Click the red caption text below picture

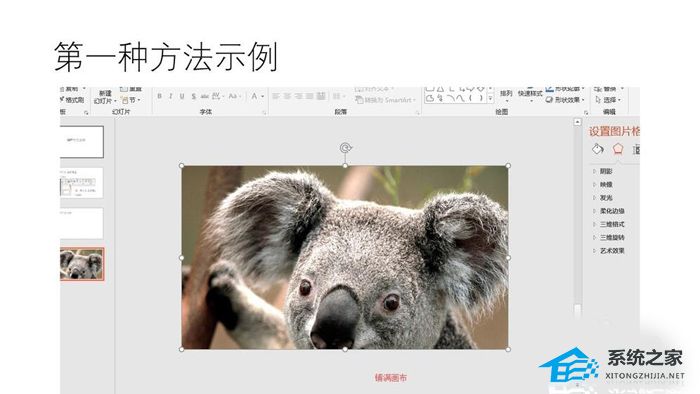point(391,378)
